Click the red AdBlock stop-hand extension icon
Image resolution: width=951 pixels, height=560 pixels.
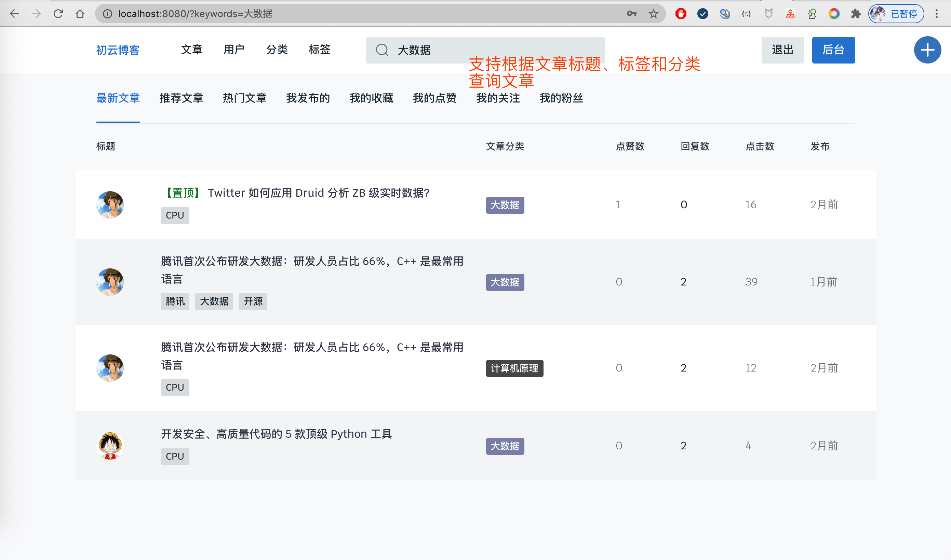coord(681,14)
